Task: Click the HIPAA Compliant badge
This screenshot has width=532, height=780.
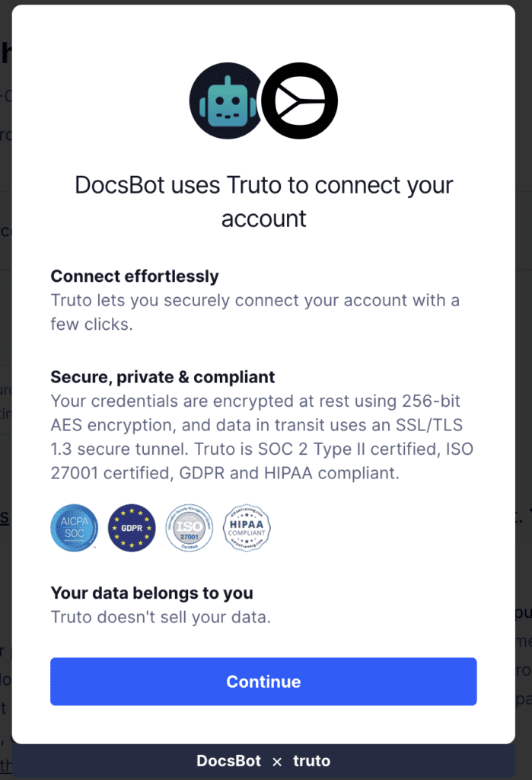Action: [x=247, y=527]
